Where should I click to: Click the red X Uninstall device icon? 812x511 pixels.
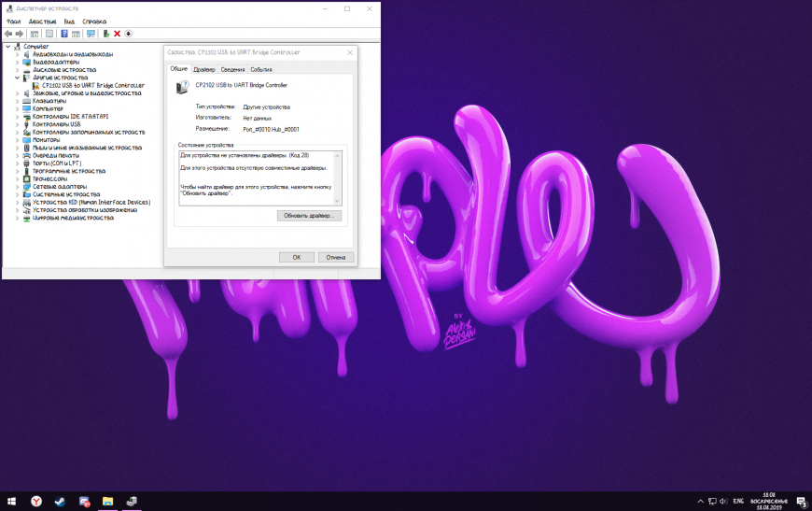pos(117,34)
